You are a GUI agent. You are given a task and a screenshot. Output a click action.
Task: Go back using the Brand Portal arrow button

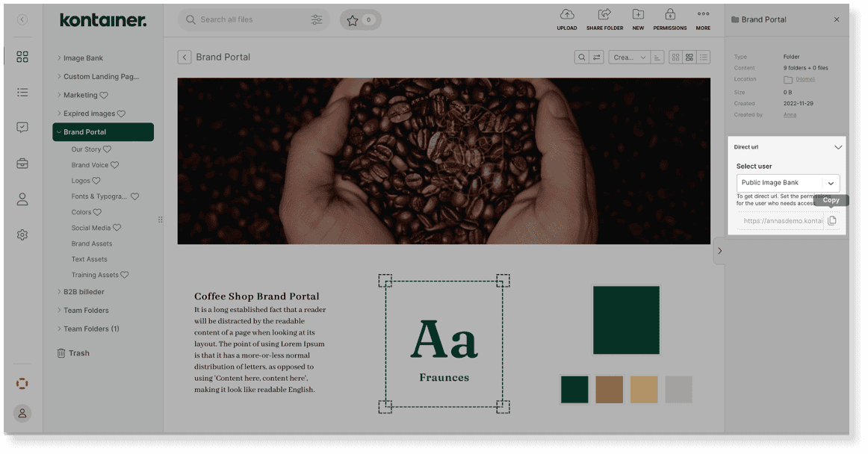(x=185, y=57)
